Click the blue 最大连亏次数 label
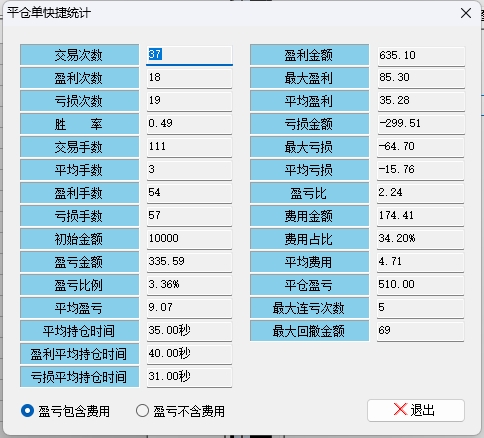The height and width of the screenshot is (438, 484). point(309,308)
